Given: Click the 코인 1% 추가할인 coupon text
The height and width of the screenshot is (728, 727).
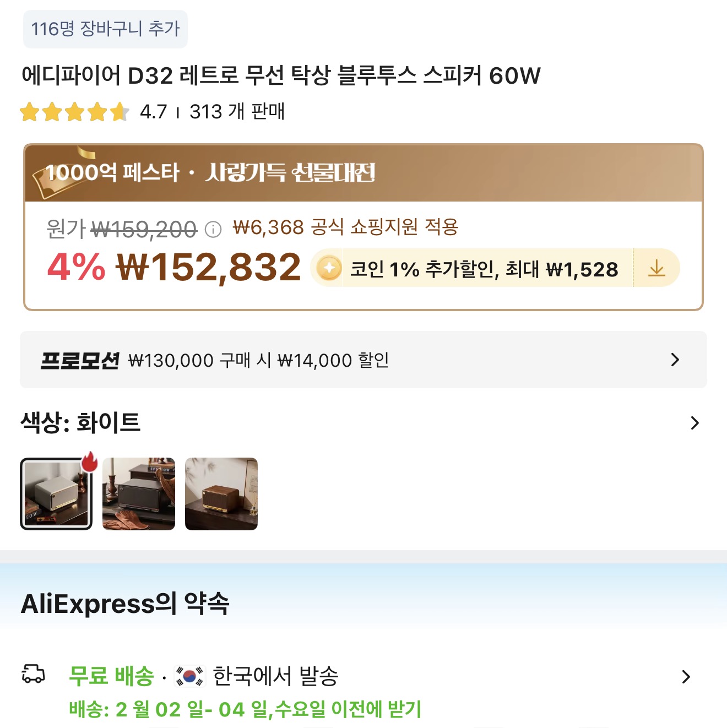Looking at the screenshot, I should point(484,269).
